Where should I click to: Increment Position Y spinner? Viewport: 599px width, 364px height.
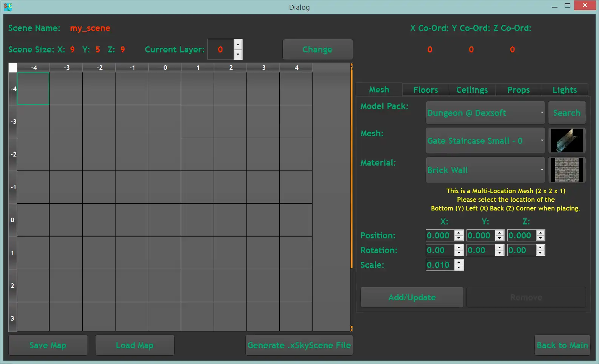pos(500,233)
